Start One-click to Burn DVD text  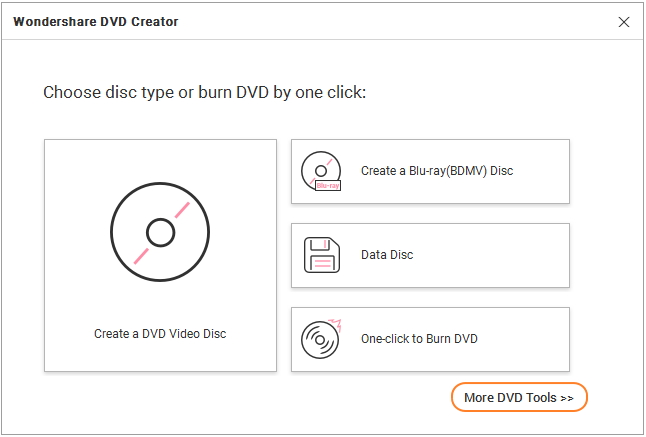[x=419, y=339]
